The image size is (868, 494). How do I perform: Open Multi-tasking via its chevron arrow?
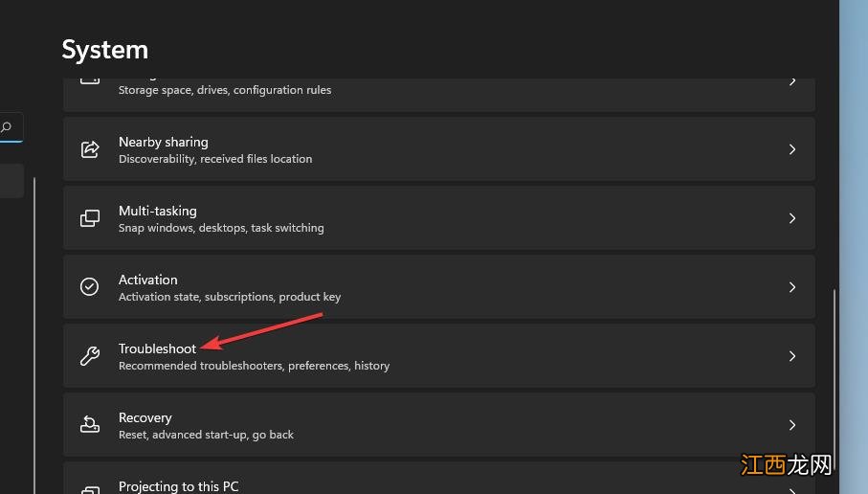[792, 218]
